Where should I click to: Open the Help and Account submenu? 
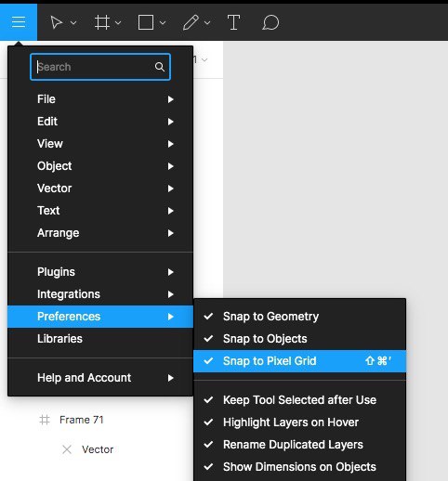(x=100, y=378)
